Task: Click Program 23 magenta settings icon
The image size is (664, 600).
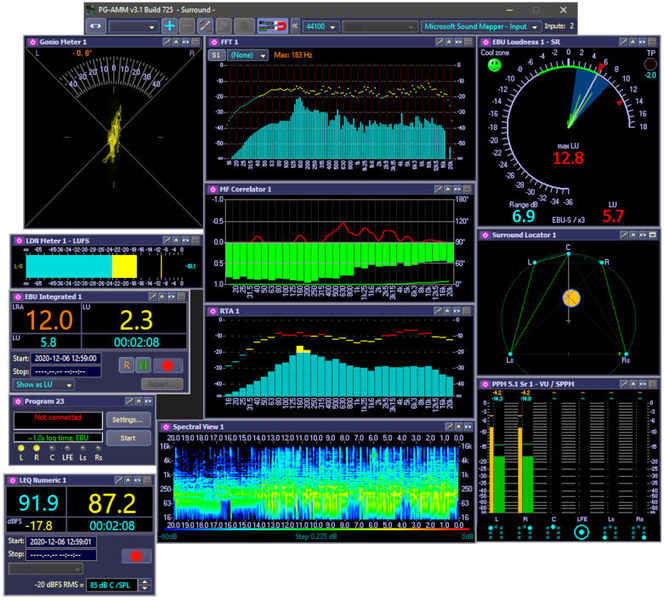Action: point(18,401)
